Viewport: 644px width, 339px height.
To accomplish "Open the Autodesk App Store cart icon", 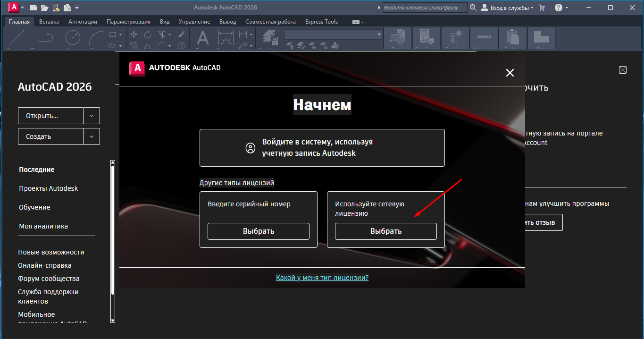I will click(x=542, y=8).
